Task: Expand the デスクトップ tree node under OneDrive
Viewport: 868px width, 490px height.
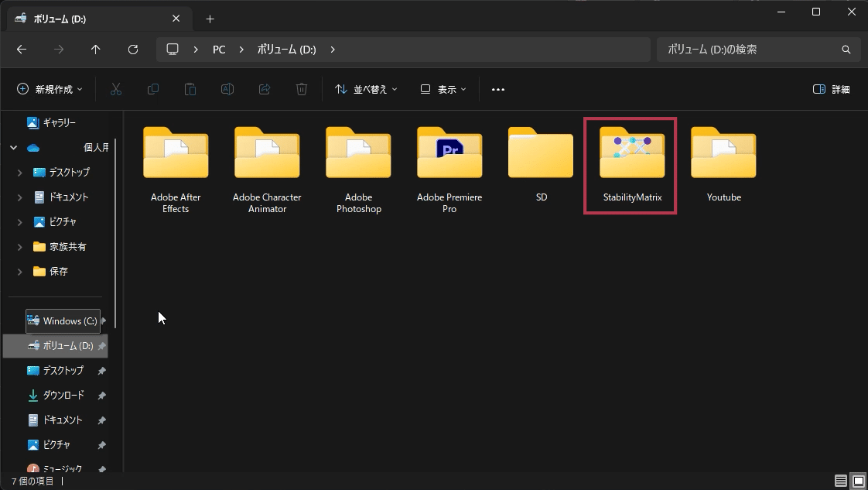Action: (20, 173)
